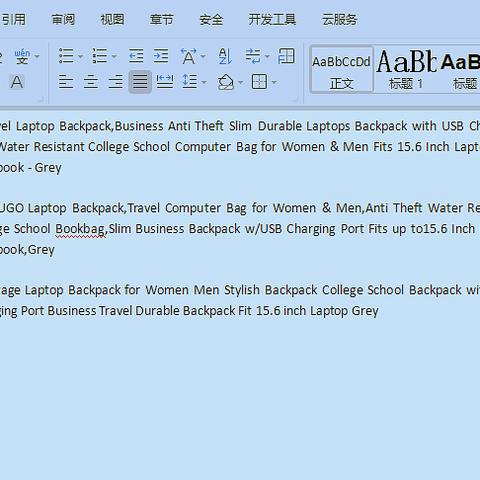Decrease the paragraph indent
The height and width of the screenshot is (480, 480).
click(136, 56)
